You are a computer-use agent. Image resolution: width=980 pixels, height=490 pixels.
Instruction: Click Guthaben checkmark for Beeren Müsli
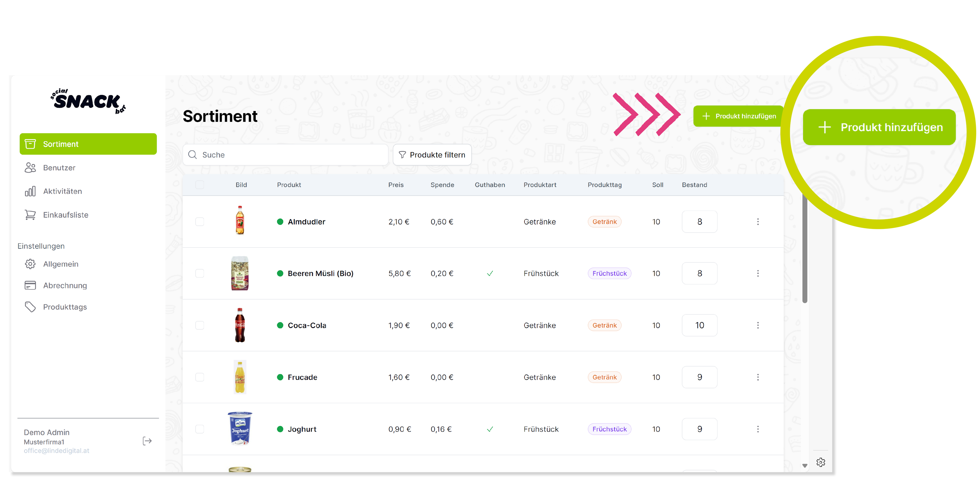click(x=490, y=273)
